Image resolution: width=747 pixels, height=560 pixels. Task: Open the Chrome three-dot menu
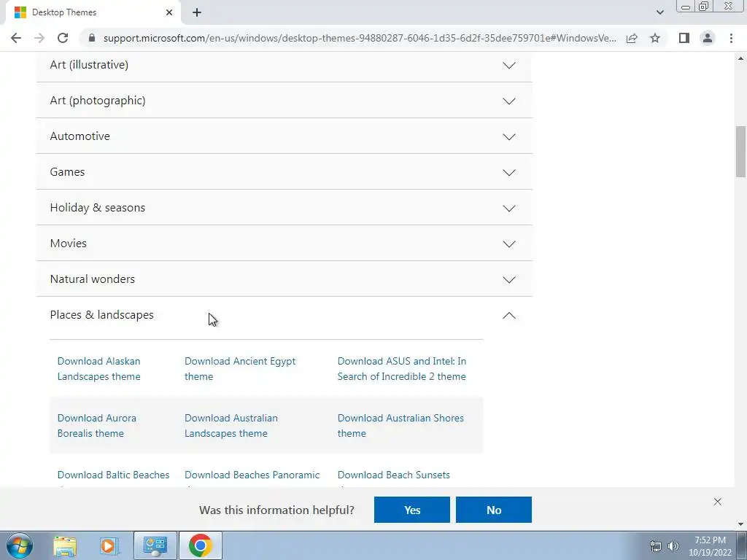point(731,38)
